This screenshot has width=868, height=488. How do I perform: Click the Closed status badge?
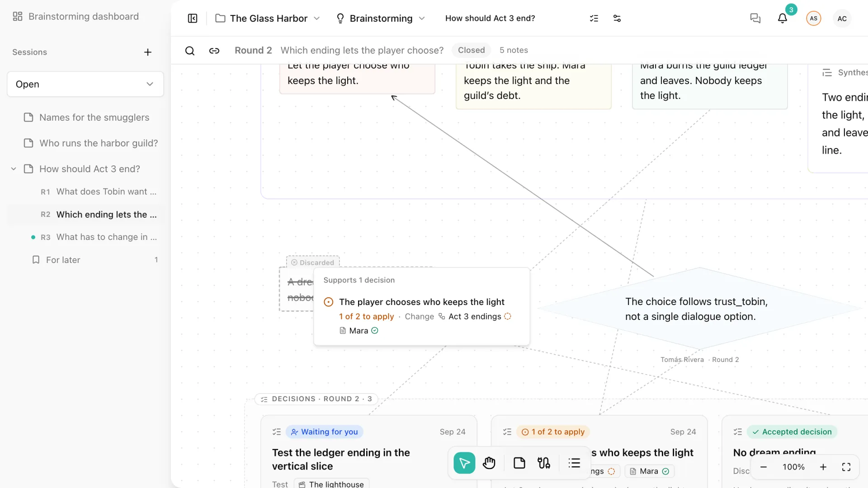[471, 51]
